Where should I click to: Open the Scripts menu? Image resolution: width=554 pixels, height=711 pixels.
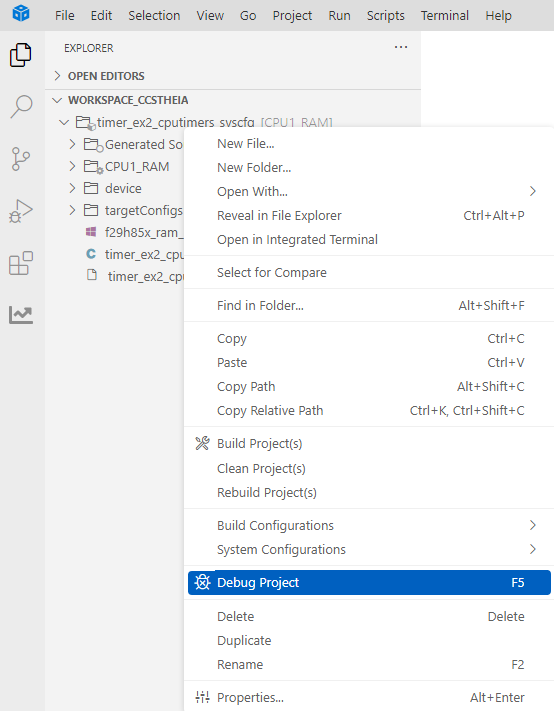(385, 15)
